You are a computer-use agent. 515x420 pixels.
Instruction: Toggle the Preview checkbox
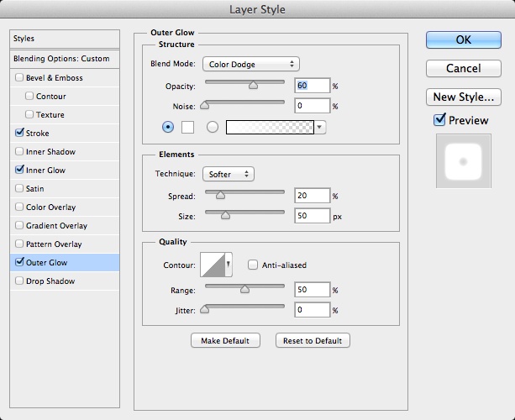coord(439,120)
